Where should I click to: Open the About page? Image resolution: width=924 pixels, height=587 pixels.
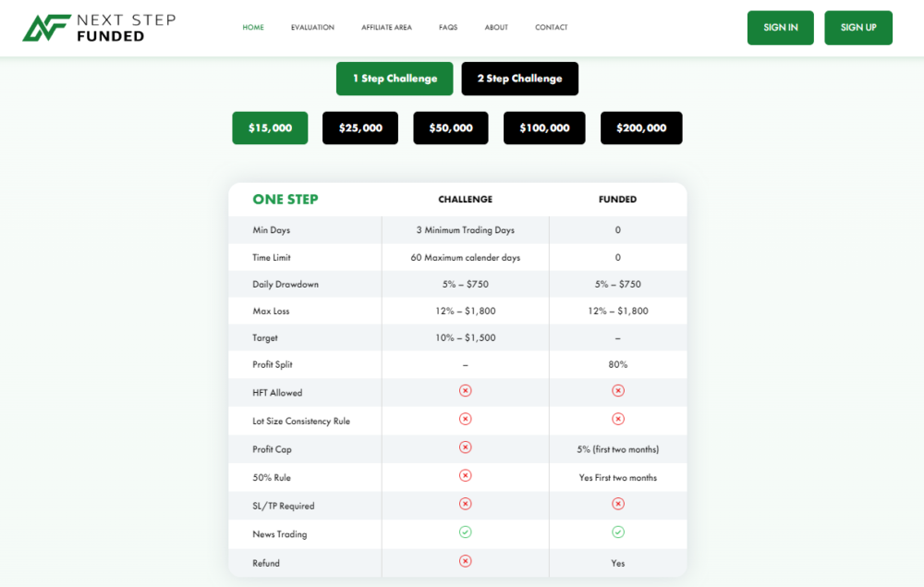(496, 27)
